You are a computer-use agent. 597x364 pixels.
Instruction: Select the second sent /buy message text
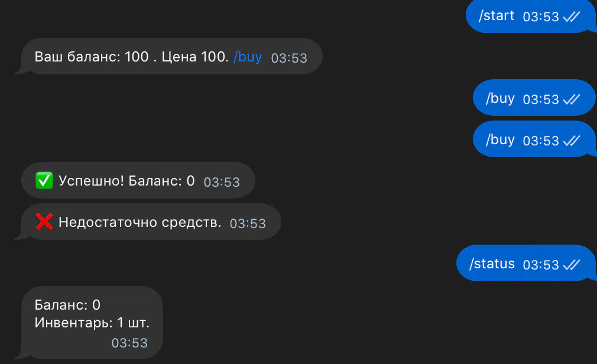pos(500,140)
